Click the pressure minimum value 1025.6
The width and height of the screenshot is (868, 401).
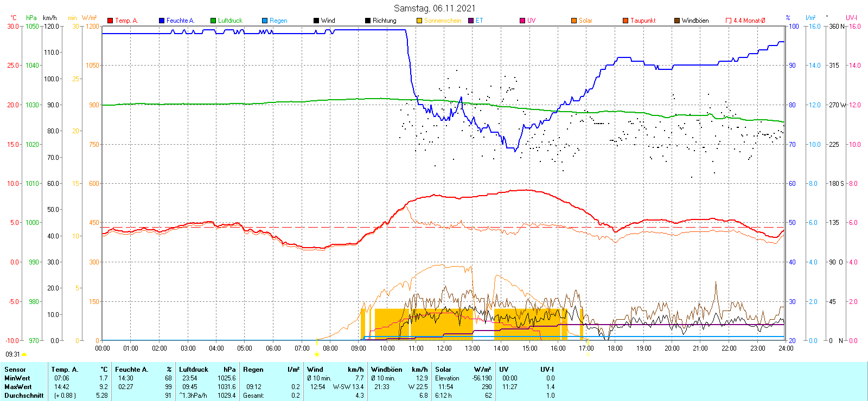pos(227,378)
